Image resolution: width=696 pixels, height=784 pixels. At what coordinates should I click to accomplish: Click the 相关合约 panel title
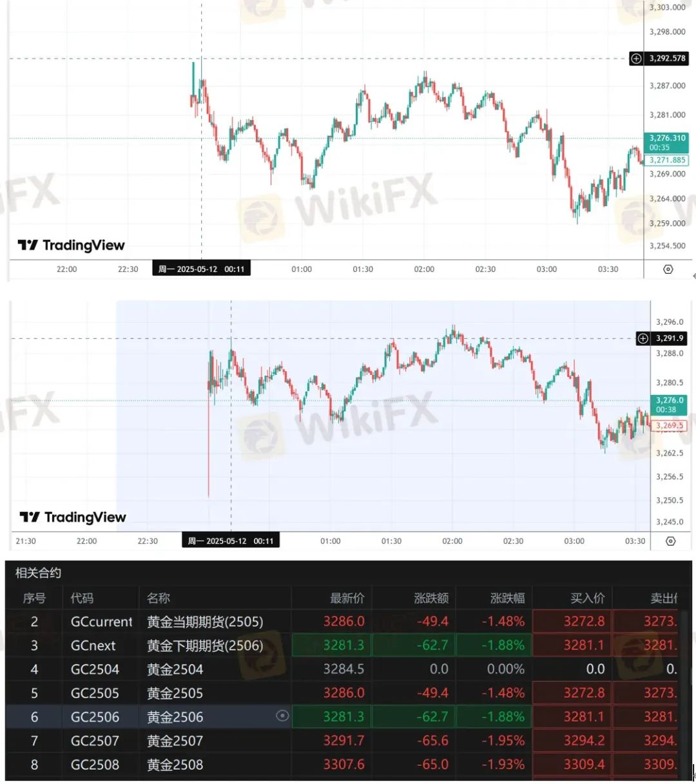click(x=38, y=573)
